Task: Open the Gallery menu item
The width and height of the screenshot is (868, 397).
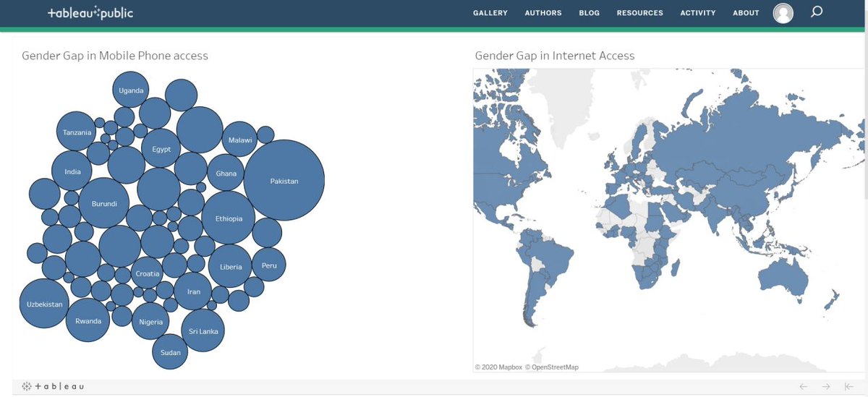Action: [x=490, y=13]
